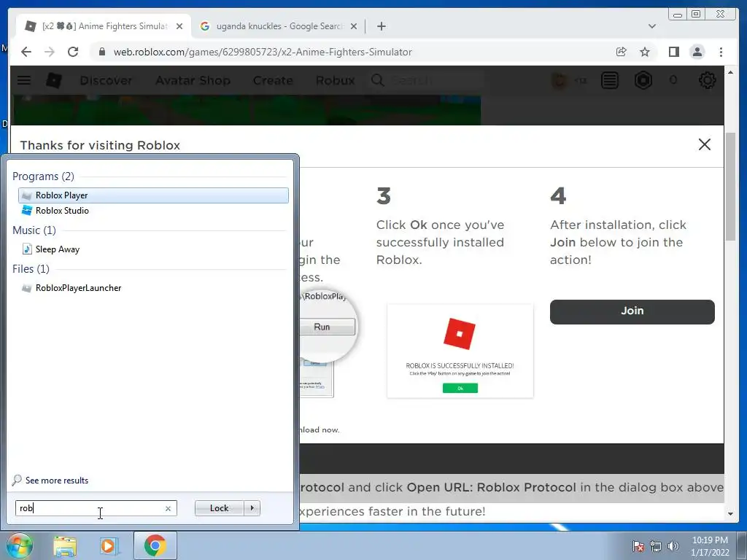Screen dimensions: 747x560
Task: Bookmark this page with star icon
Action: click(645, 52)
